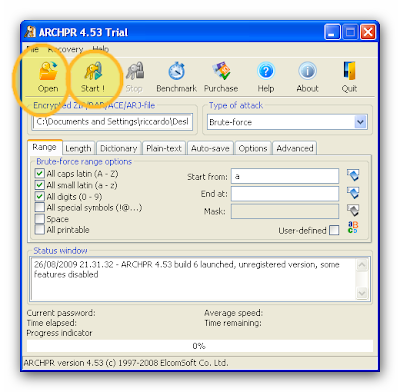
Task: Click the ElcomSoft version status bar text
Action: point(126,363)
